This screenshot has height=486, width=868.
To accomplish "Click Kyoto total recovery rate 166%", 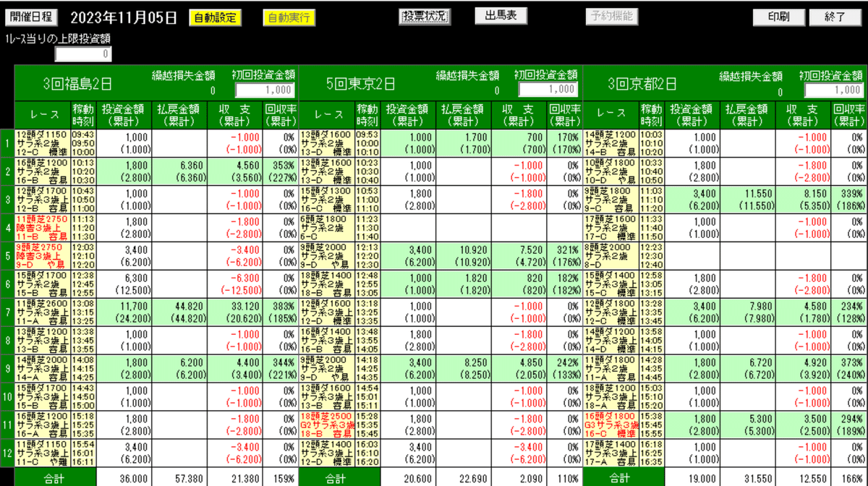I will pos(849,478).
